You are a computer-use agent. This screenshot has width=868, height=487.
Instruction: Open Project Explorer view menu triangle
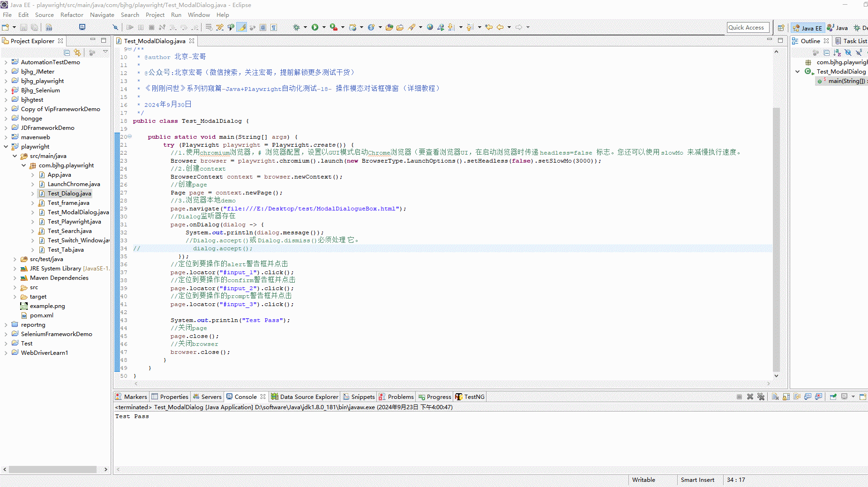(105, 52)
